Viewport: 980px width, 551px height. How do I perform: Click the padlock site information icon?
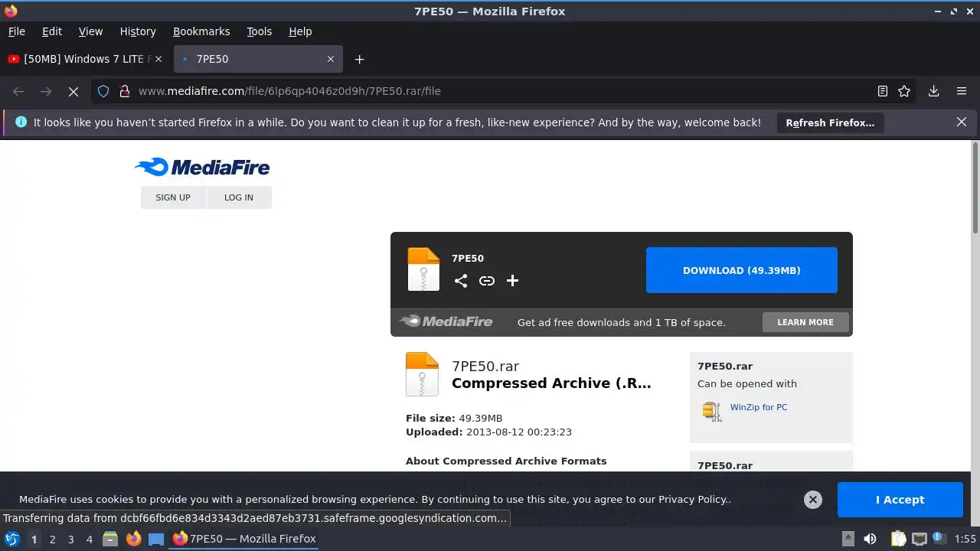point(125,91)
